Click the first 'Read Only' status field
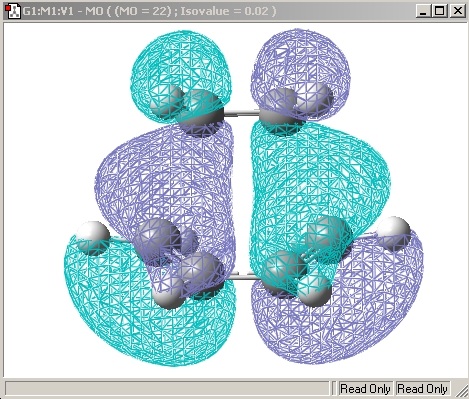469x399 pixels. click(x=365, y=389)
